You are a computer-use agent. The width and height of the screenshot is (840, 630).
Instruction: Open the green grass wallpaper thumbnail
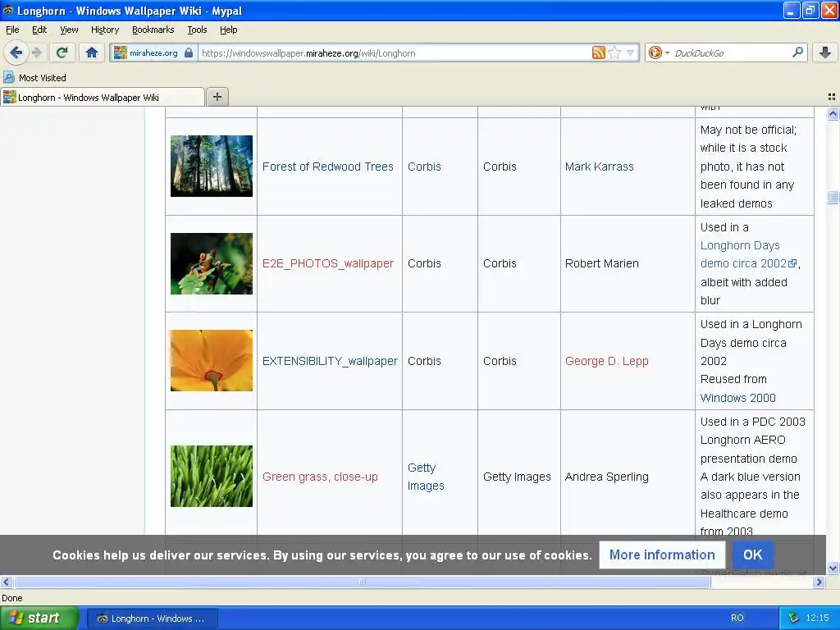(212, 477)
